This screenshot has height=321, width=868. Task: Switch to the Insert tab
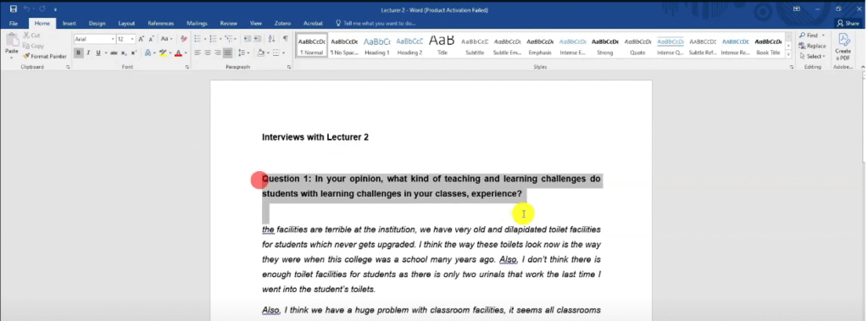(70, 24)
